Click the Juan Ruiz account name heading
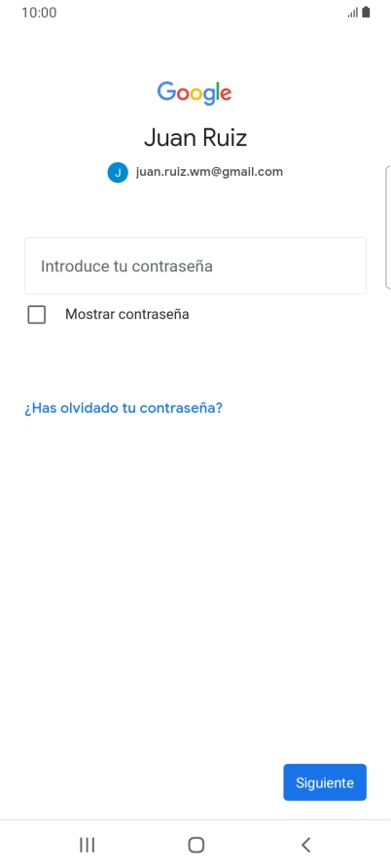 pyautogui.click(x=195, y=138)
